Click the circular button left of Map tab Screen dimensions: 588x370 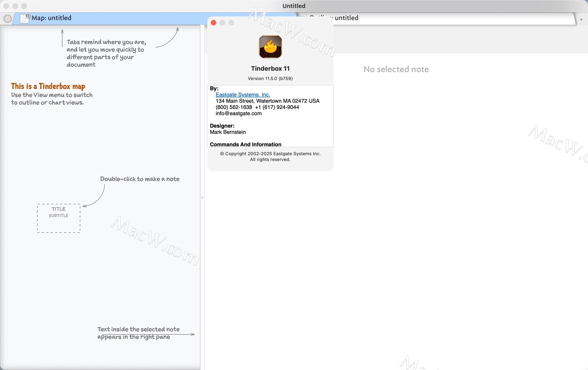point(7,19)
